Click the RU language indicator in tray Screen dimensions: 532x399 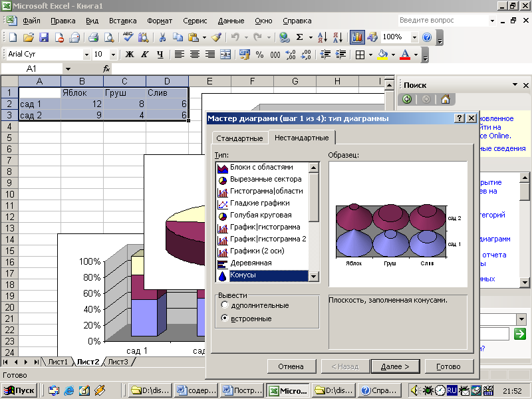[x=452, y=390]
